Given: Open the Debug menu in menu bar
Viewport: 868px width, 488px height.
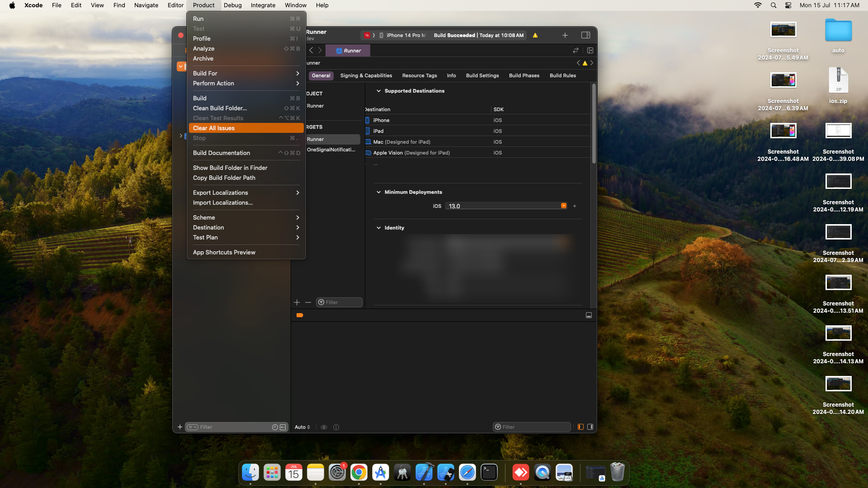Looking at the screenshot, I should (x=232, y=5).
